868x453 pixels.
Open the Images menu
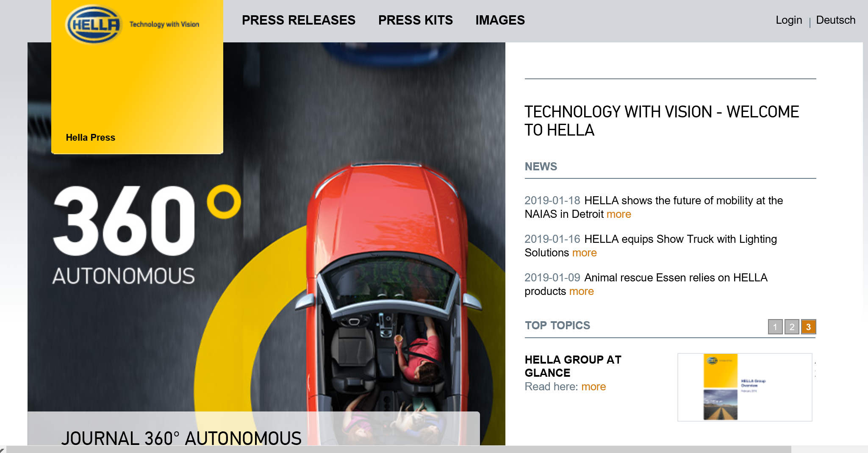500,20
